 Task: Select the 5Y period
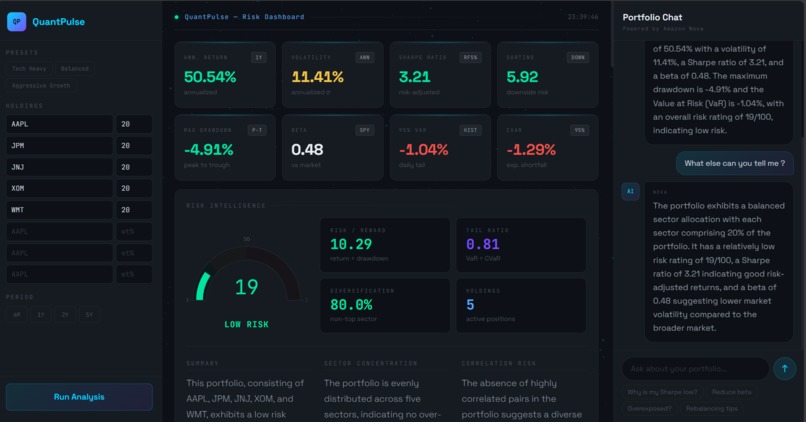pos(89,315)
